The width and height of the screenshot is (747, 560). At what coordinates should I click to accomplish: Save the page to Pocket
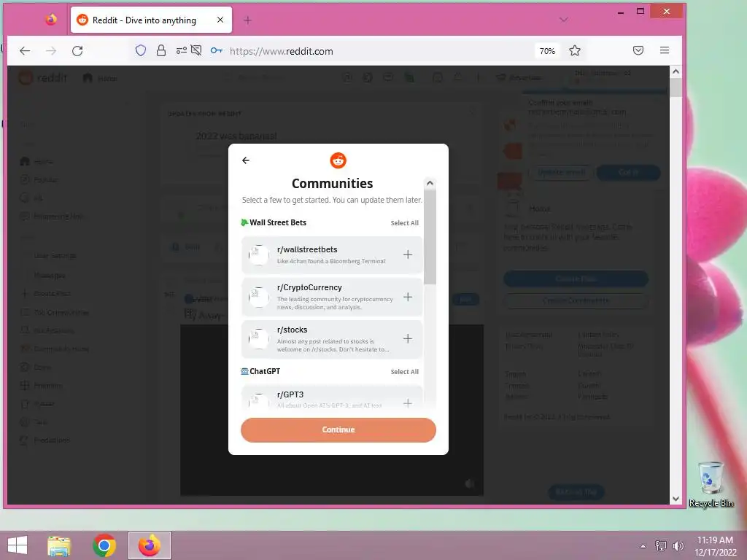click(638, 50)
